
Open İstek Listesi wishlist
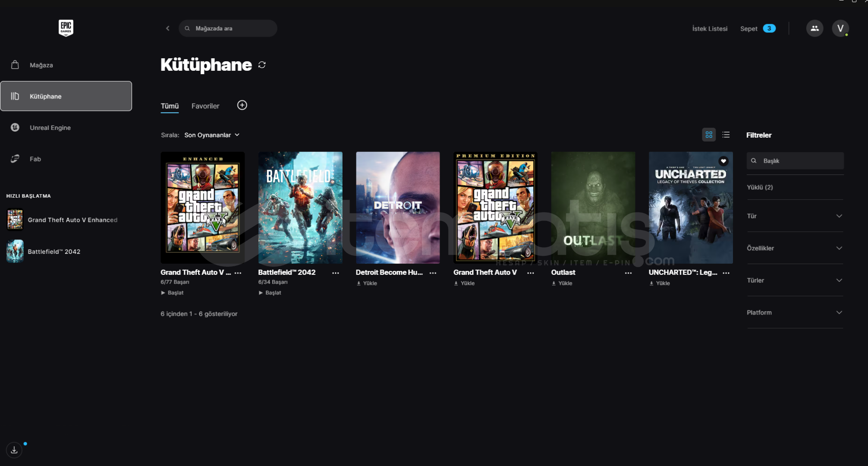coord(710,28)
